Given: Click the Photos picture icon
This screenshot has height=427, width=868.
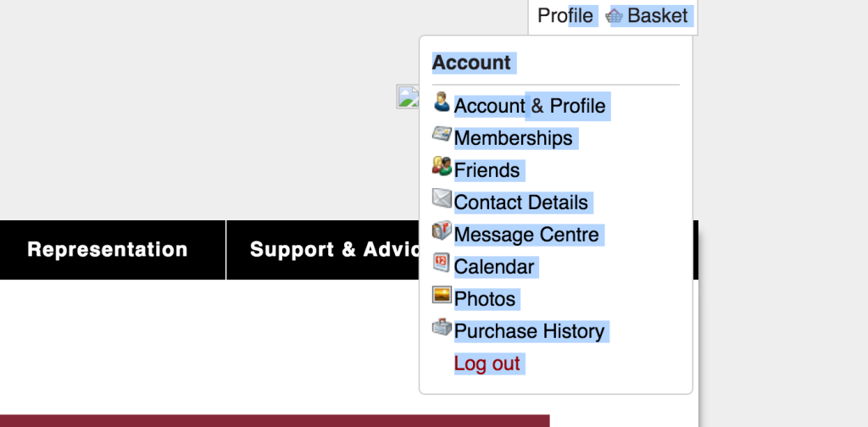Looking at the screenshot, I should [442, 295].
